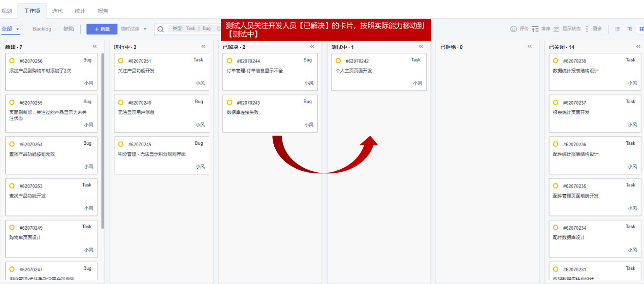Click status circle of card #62070234
644x284 pixels.
[555, 227]
